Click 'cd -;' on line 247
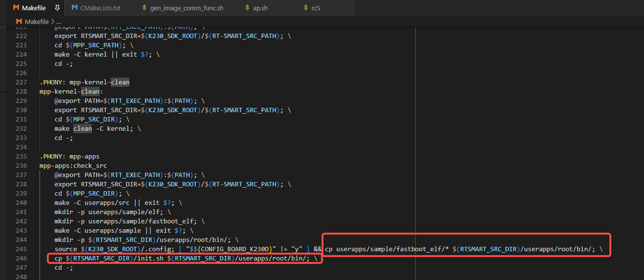Viewport: 644px width, 280px height. pos(63,267)
